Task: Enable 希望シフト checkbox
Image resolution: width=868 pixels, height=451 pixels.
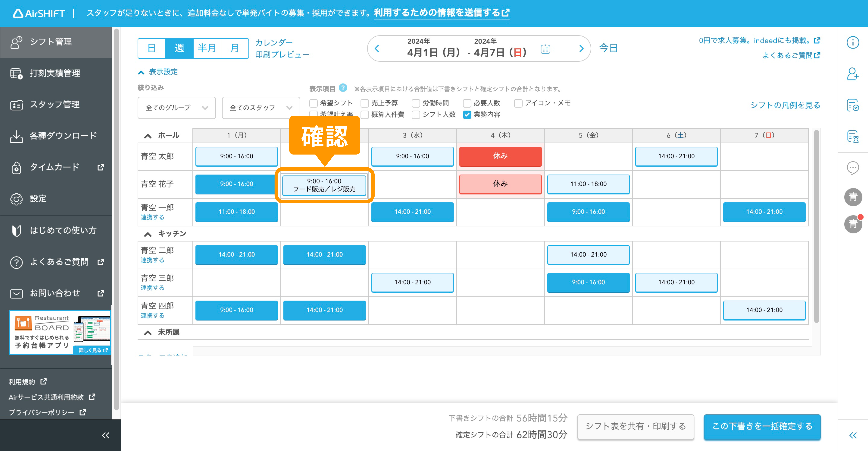Action: click(x=313, y=103)
